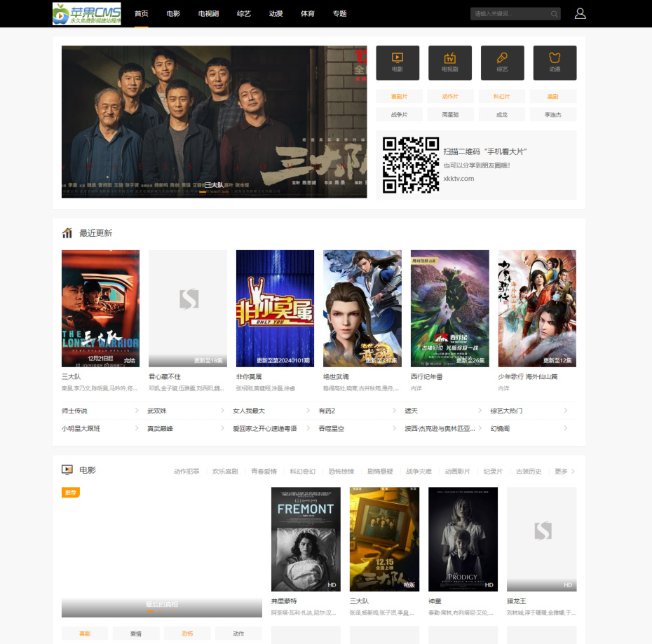Open the FREMONT movie poster
The height and width of the screenshot is (644, 652).
306,539
